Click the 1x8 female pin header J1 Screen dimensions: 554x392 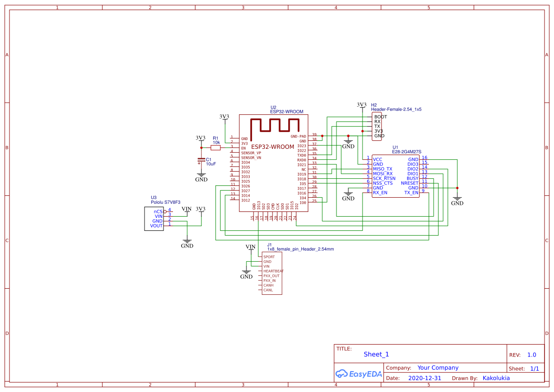pos(272,274)
